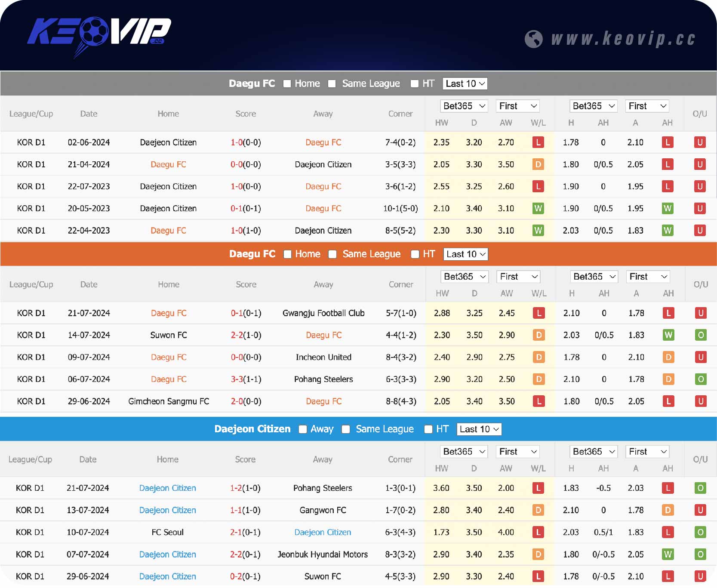
Task: Open the Last 10 dropdown in the orange Daegu FC header
Action: tap(466, 254)
